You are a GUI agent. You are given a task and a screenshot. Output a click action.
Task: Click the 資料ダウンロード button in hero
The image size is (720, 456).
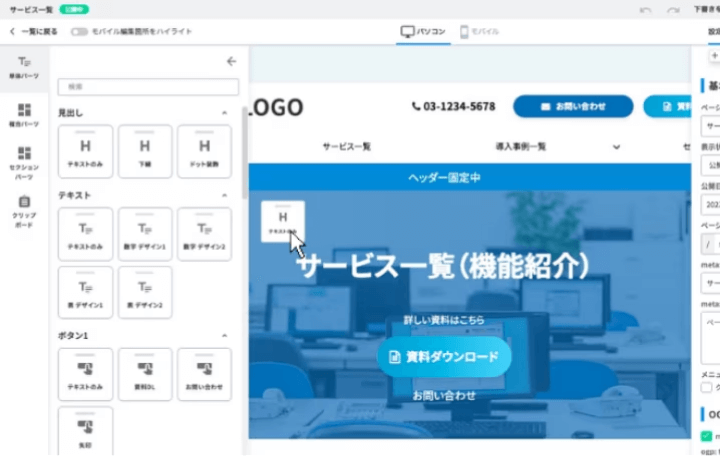[x=443, y=357]
